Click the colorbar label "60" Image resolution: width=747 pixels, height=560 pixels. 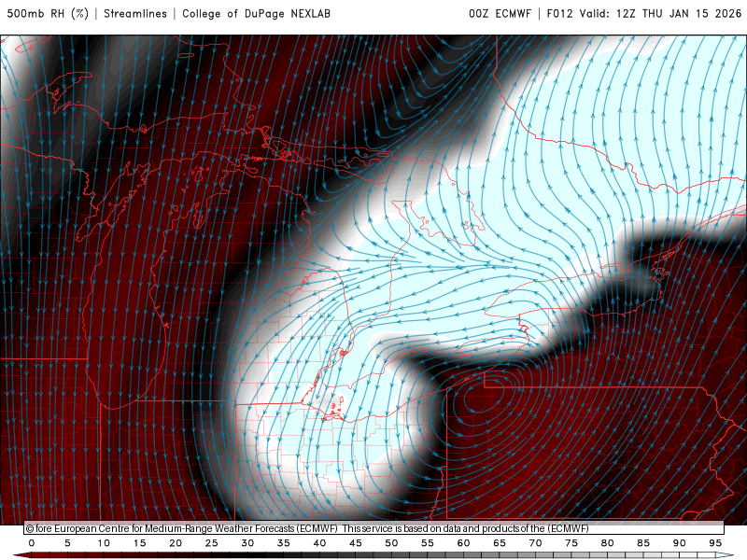(x=463, y=543)
